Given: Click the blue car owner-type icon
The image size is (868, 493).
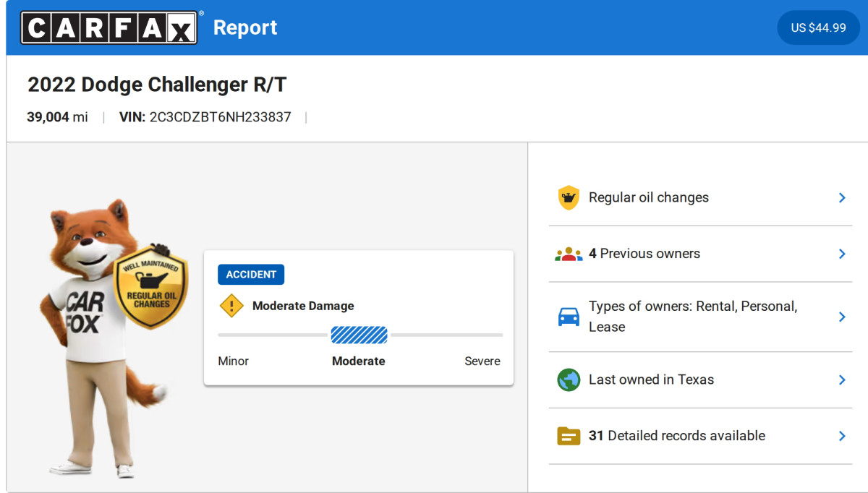Looking at the screenshot, I should coord(569,317).
